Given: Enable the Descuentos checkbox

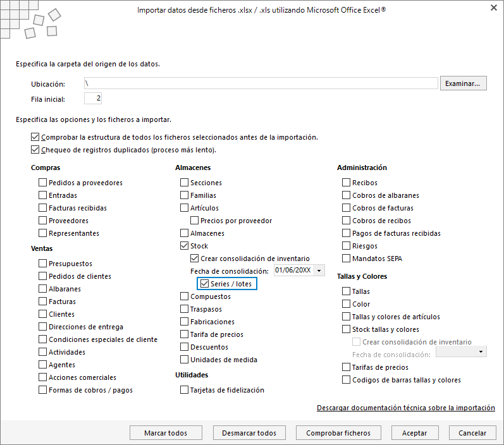Looking at the screenshot, I should point(185,347).
